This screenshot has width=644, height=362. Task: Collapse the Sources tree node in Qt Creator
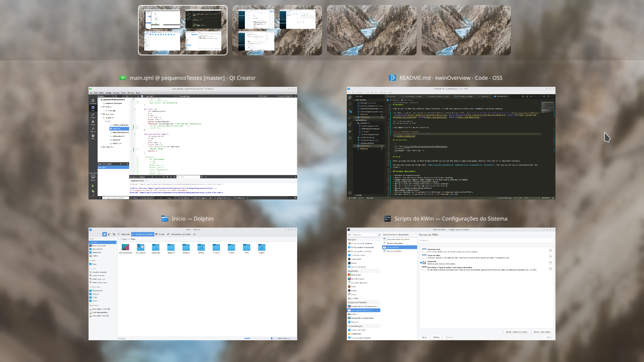101,107
